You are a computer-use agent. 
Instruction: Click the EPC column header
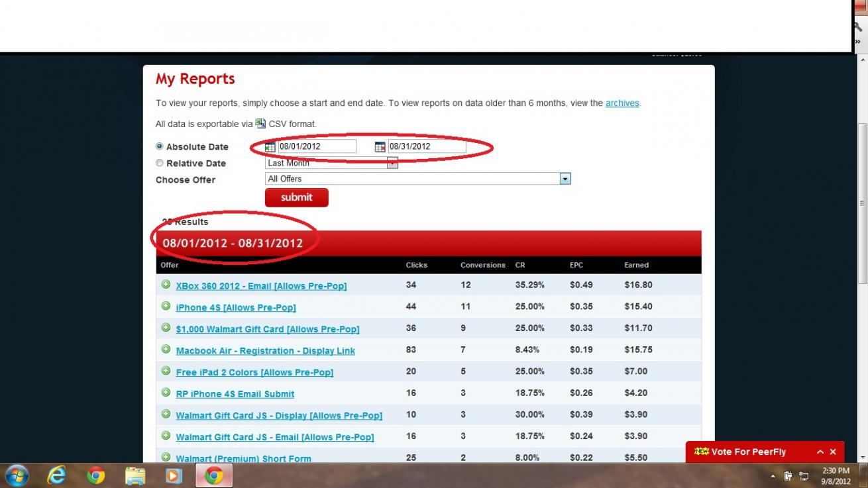tap(576, 265)
